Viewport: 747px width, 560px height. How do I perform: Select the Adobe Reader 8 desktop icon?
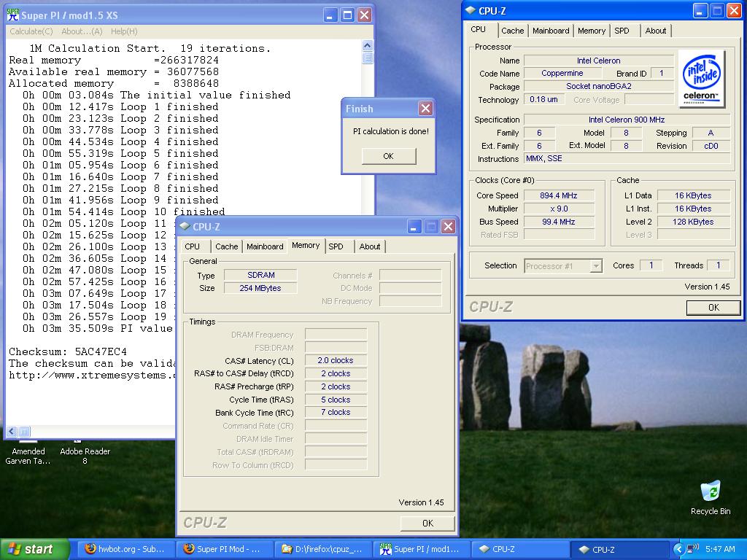pos(85,451)
